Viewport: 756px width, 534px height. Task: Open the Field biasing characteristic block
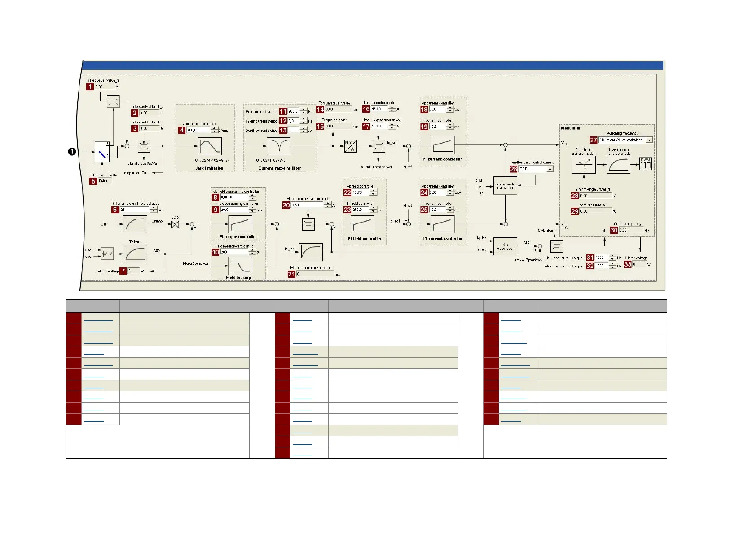click(x=240, y=266)
